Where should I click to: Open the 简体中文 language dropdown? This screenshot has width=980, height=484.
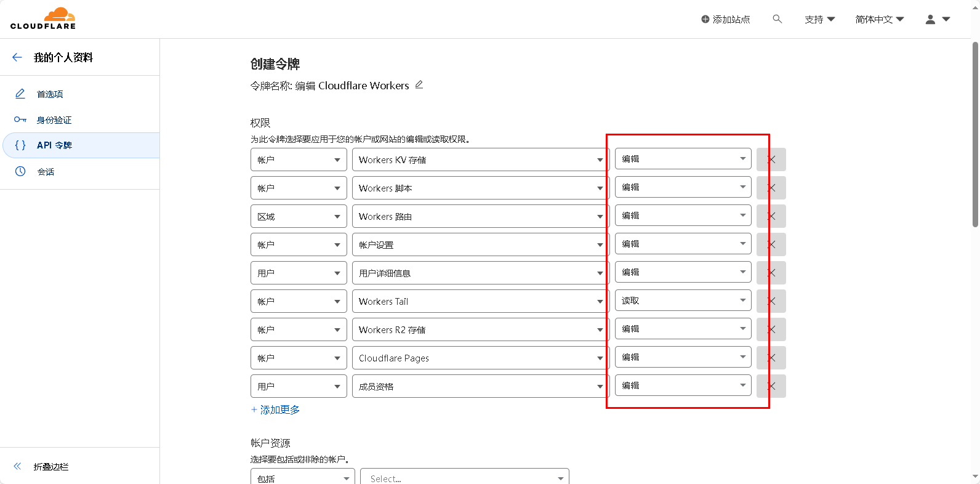coord(879,19)
